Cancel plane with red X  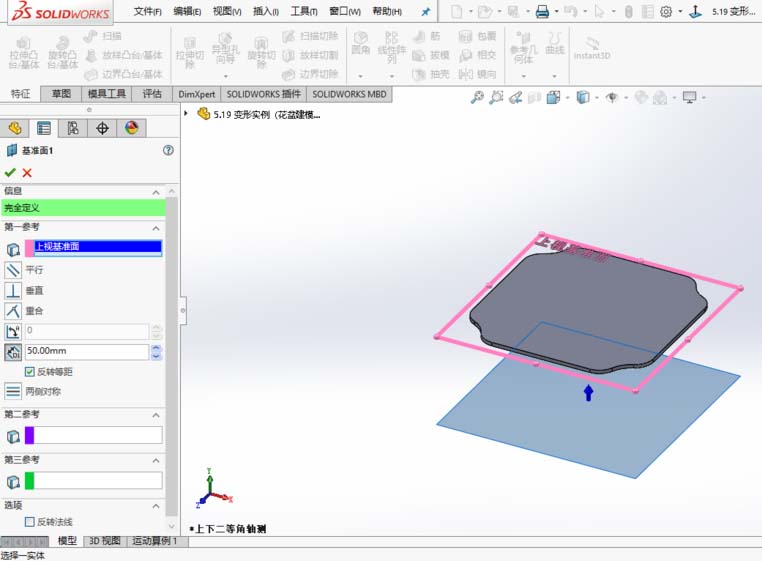click(27, 173)
